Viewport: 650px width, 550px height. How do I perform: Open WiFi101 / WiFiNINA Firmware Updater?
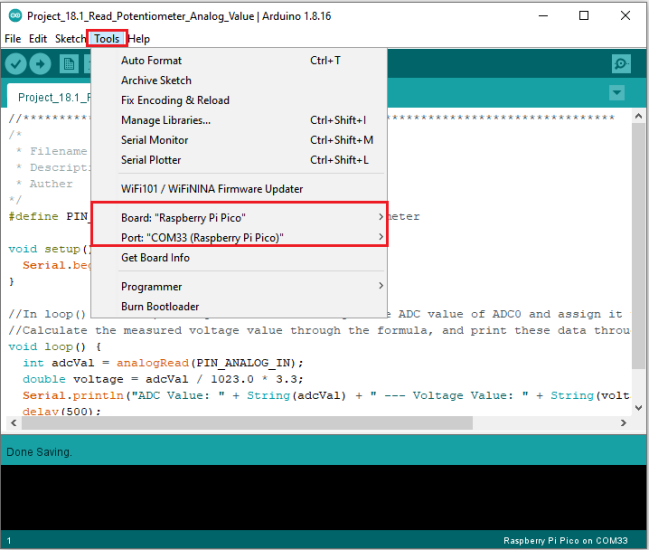tap(239, 189)
